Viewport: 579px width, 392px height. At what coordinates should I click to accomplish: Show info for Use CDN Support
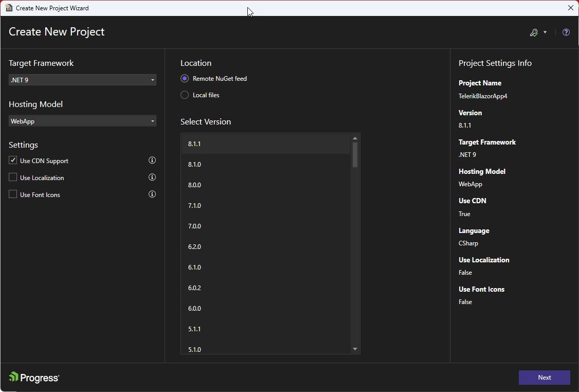point(152,161)
